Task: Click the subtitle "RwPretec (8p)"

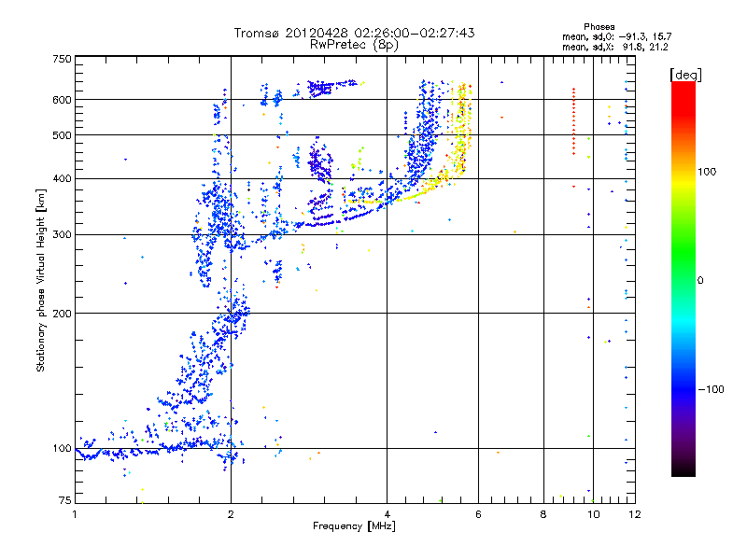Action: (354, 45)
